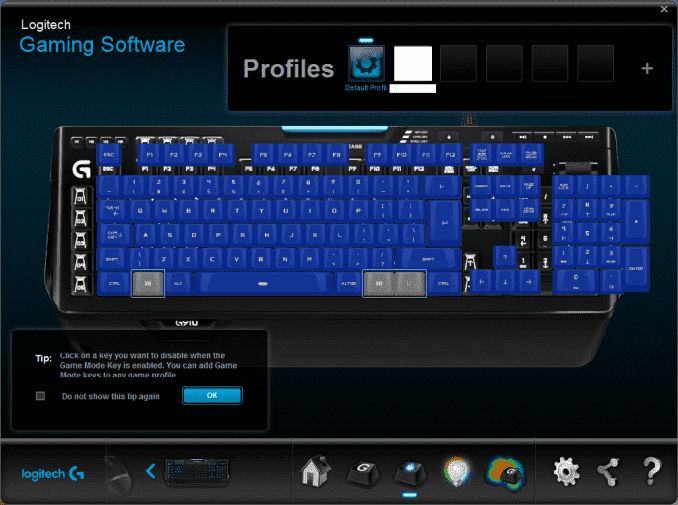The width and height of the screenshot is (678, 505).
Task: Select the G910 keyboard device thumbnail
Action: 197,471
